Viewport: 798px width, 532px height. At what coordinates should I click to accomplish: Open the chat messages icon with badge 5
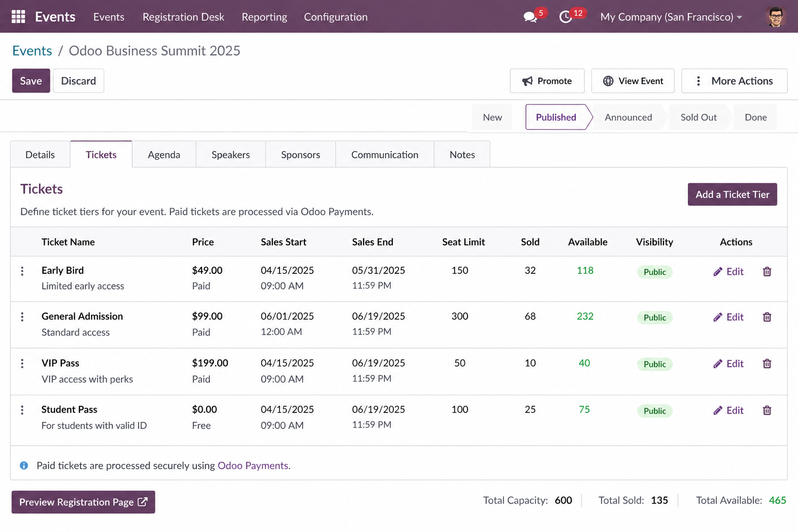tap(530, 17)
